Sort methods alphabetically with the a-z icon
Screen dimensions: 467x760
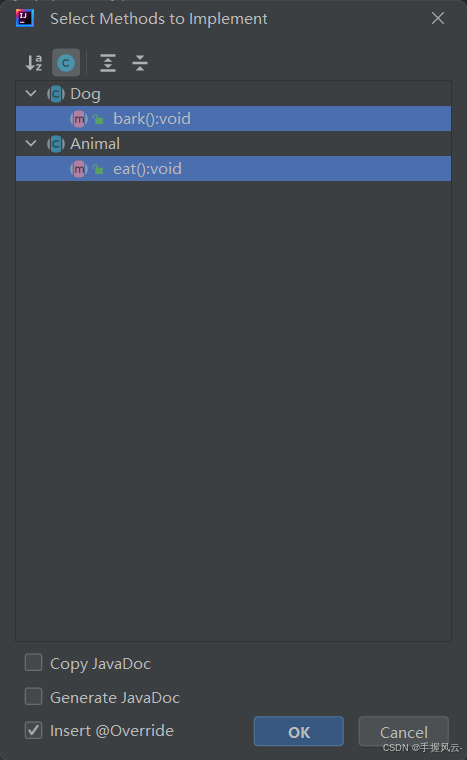point(34,63)
